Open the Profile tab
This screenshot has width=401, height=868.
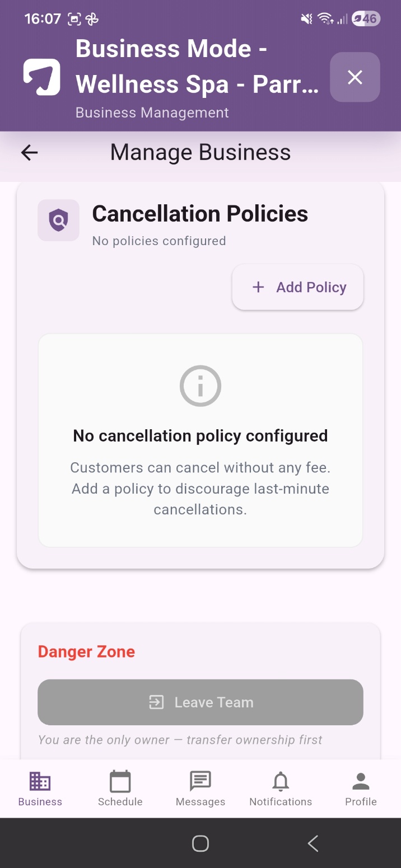coord(361,789)
